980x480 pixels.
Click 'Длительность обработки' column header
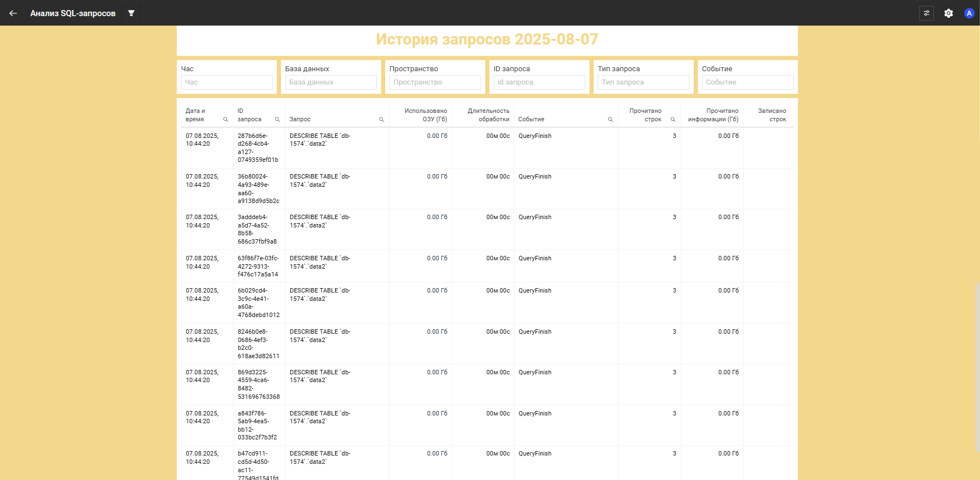(488, 115)
